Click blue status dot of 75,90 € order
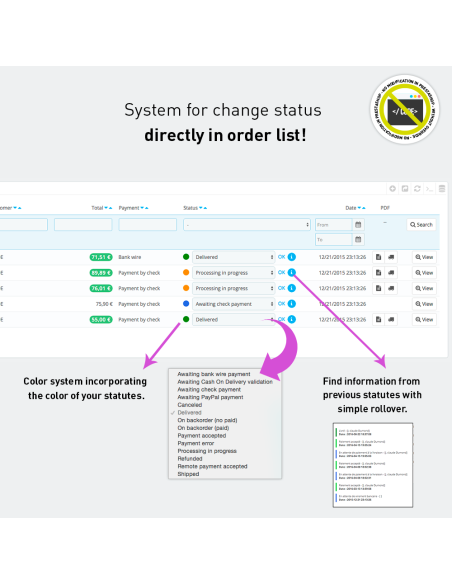This screenshot has height=584, width=452. [x=186, y=304]
